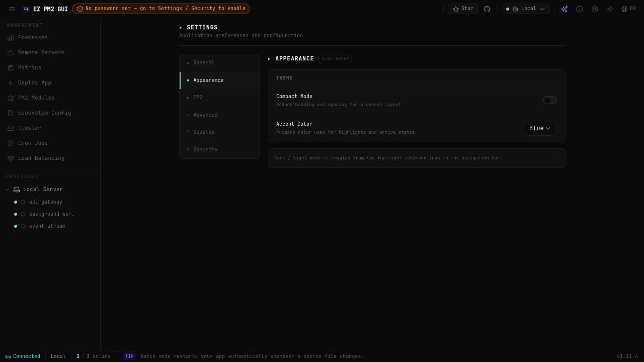Open Ecosystem Config page

[50, 113]
